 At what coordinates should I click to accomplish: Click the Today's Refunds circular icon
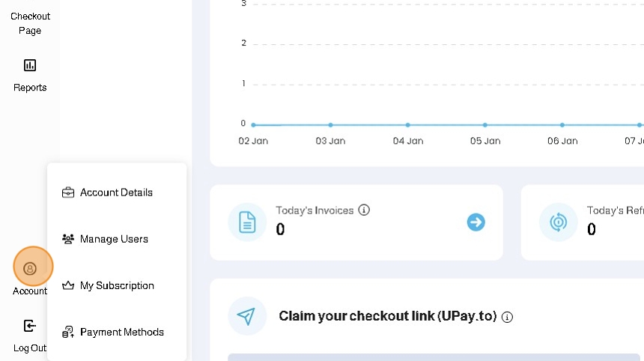tap(558, 222)
